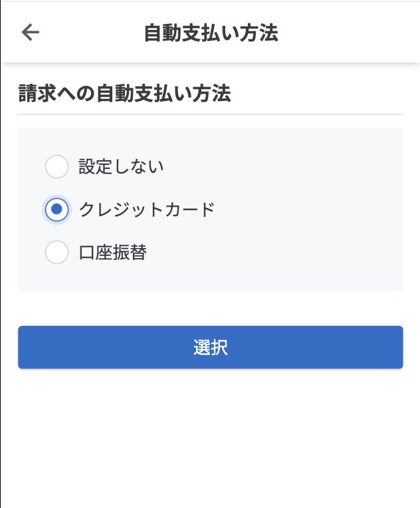Click the 請求への自動支払い方法 section heading
This screenshot has height=508, width=420.
124,94
